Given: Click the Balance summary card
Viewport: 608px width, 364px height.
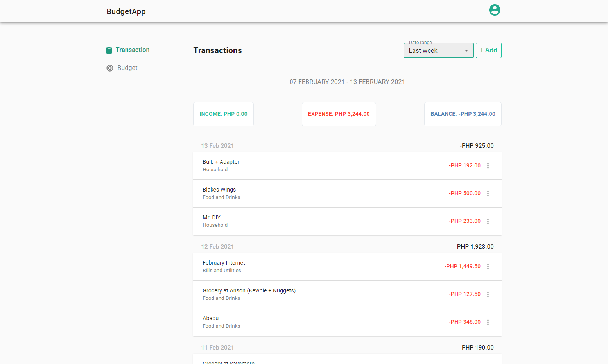Looking at the screenshot, I should 463,114.
